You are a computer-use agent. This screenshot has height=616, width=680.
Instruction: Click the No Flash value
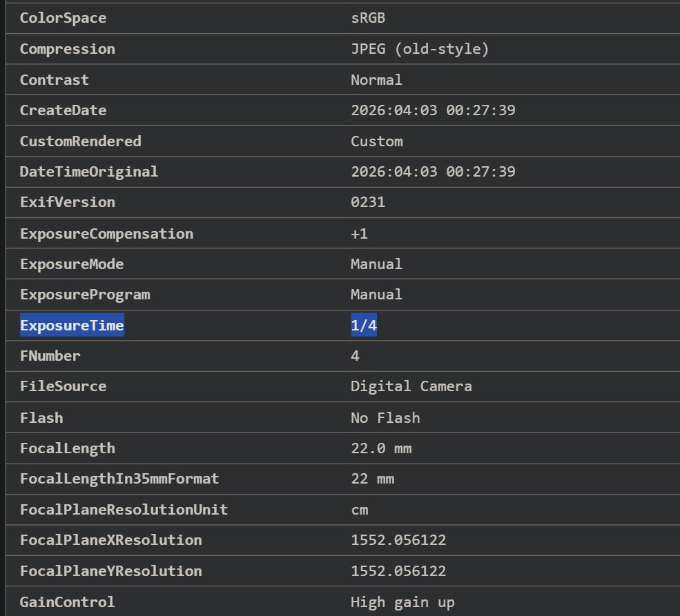tap(385, 418)
